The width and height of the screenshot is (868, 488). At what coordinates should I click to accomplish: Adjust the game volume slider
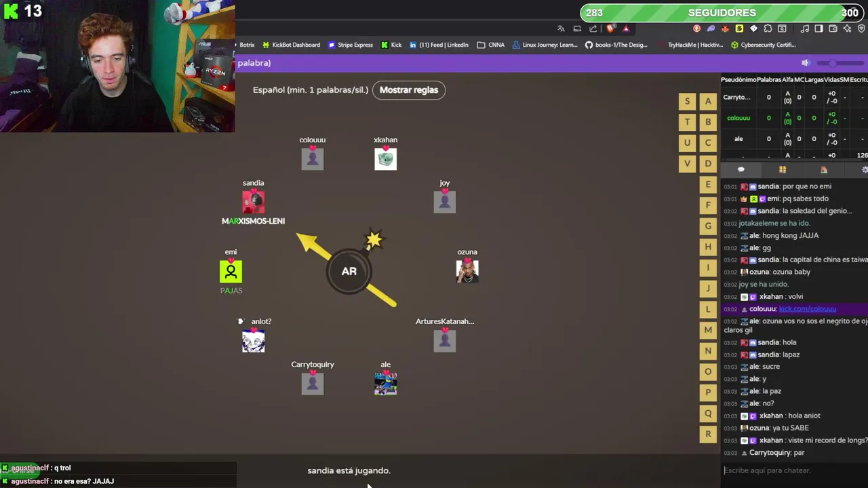tap(841, 63)
